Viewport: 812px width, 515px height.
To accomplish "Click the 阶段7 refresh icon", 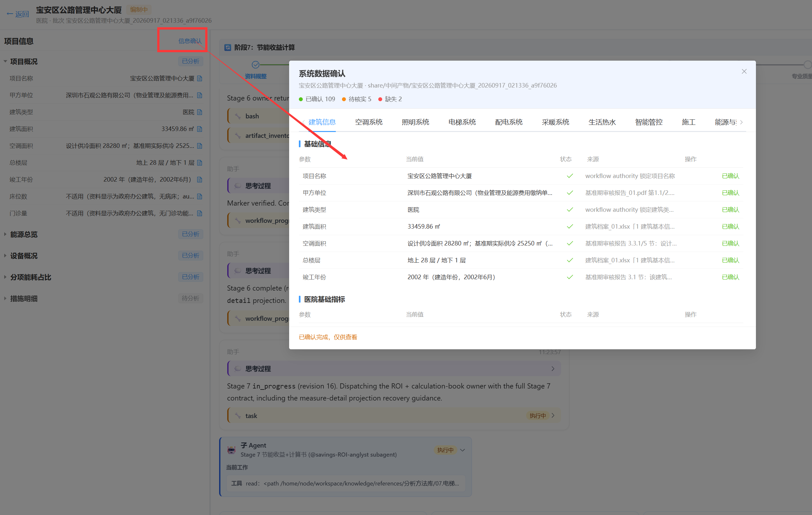I will pos(228,48).
